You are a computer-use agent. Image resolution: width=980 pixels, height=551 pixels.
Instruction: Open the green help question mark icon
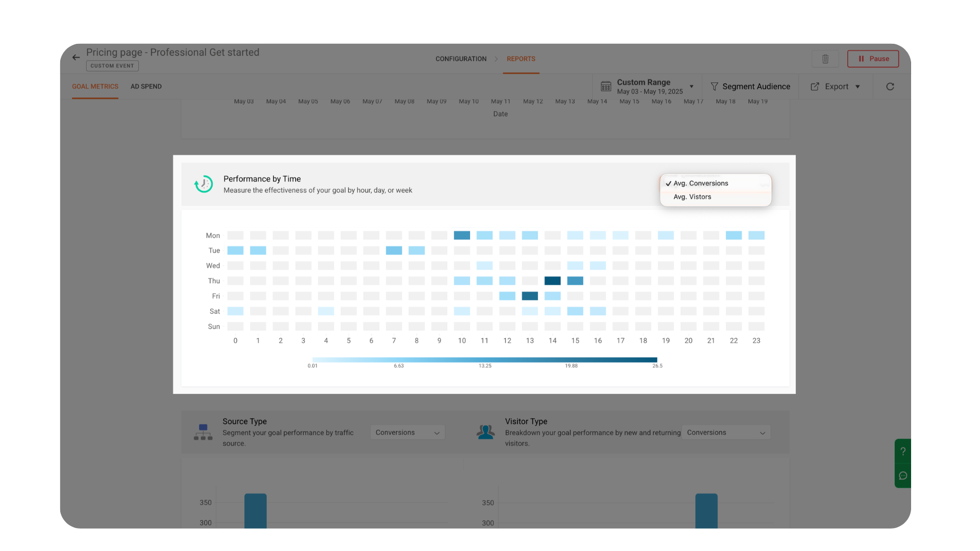click(x=902, y=452)
